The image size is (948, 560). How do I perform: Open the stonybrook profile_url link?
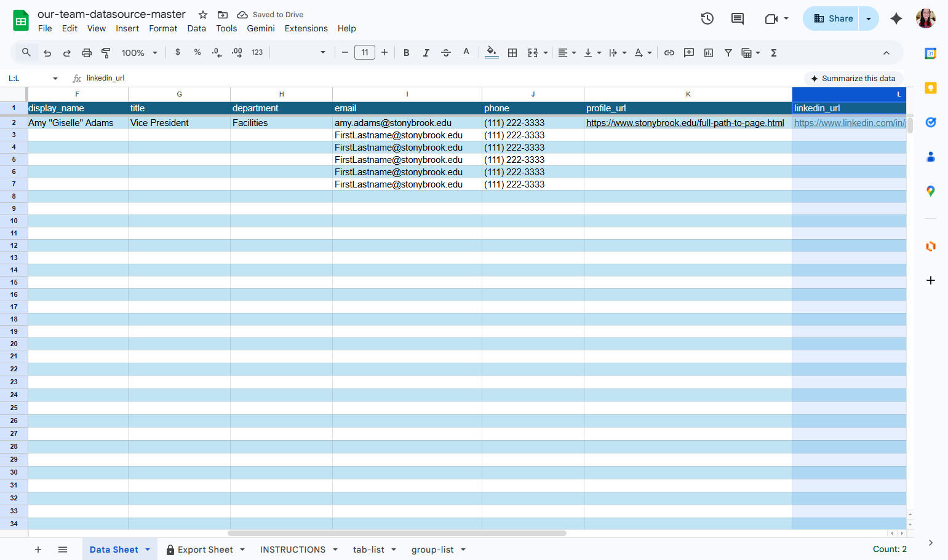[685, 123]
